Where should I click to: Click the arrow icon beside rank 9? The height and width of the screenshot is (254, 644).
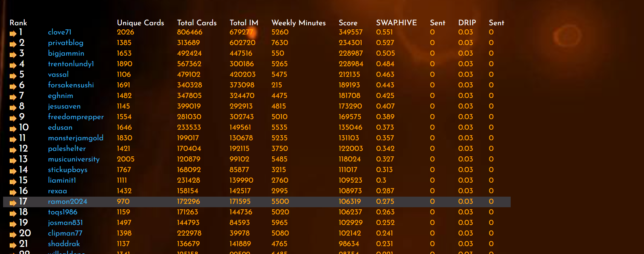click(x=13, y=118)
